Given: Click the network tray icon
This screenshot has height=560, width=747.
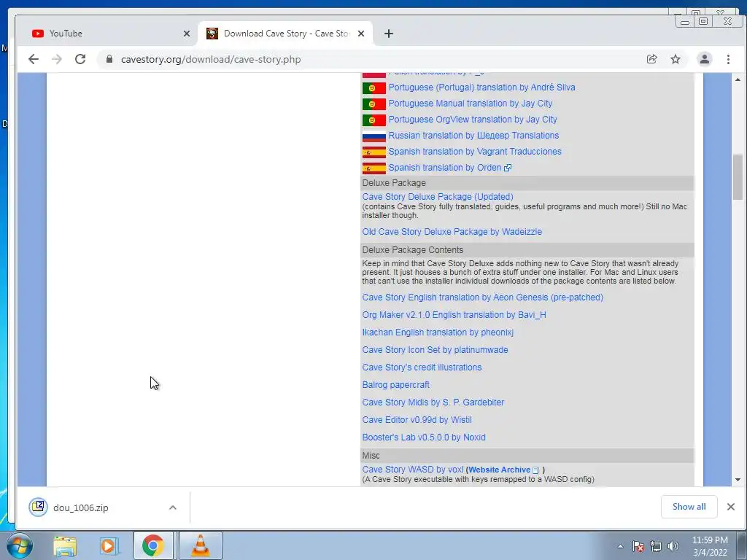Looking at the screenshot, I should point(656,546).
